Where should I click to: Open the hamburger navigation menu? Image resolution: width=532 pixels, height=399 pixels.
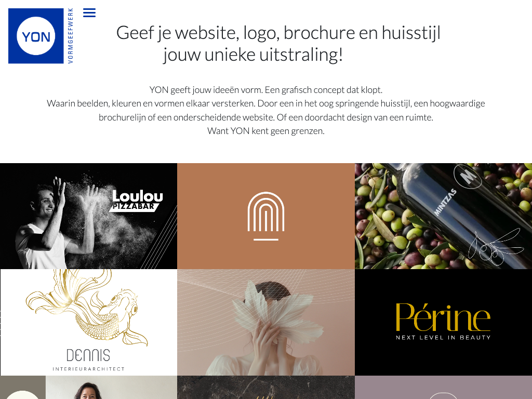coord(89,13)
